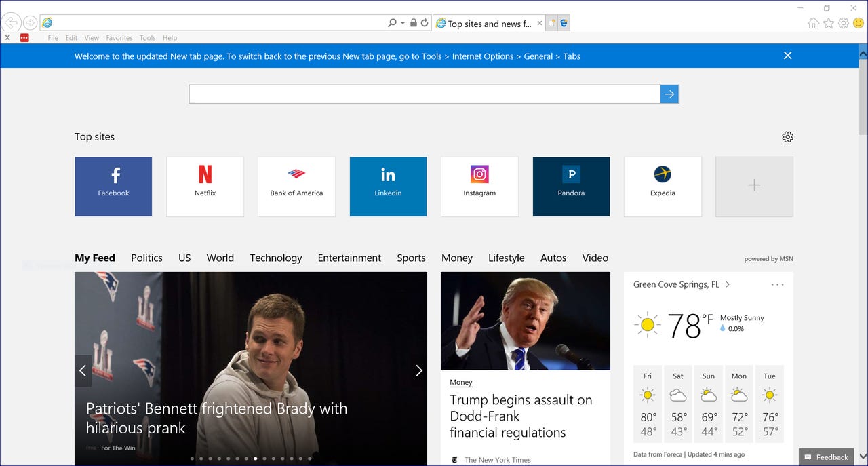This screenshot has height=466, width=868.
Task: Open the Tools menu
Action: pyautogui.click(x=147, y=38)
